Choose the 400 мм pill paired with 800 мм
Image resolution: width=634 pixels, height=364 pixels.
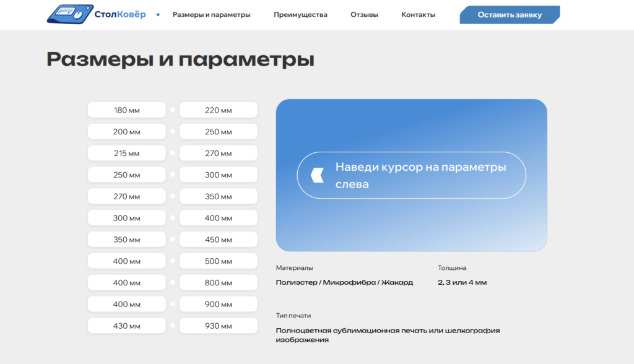click(x=126, y=283)
